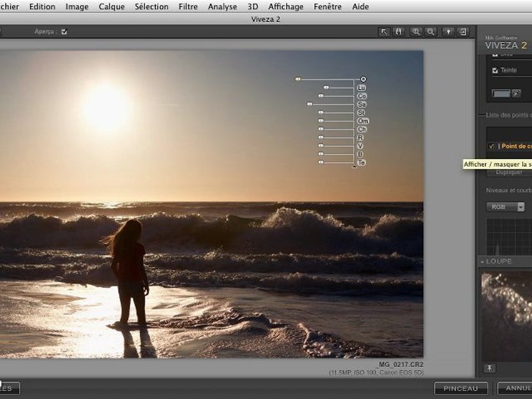Click the Liste des points label
This screenshot has height=399, width=532.
(x=509, y=115)
